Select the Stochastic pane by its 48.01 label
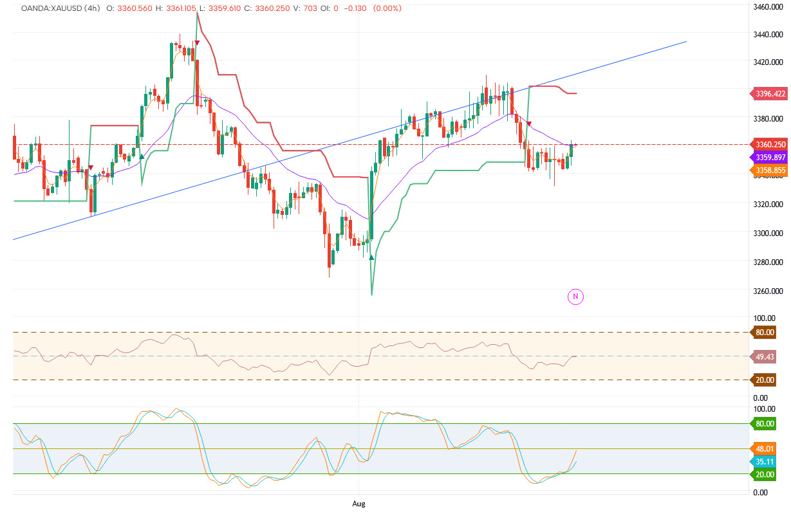This screenshot has width=791, height=532. click(763, 448)
